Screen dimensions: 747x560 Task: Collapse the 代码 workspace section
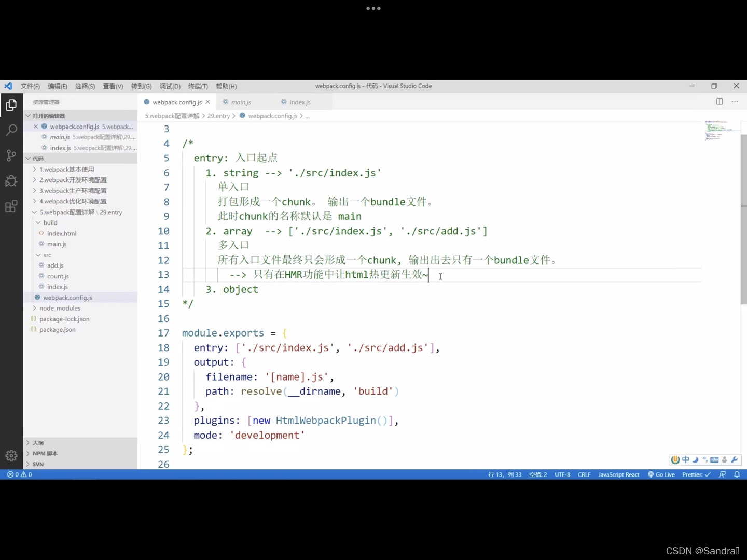click(80, 159)
